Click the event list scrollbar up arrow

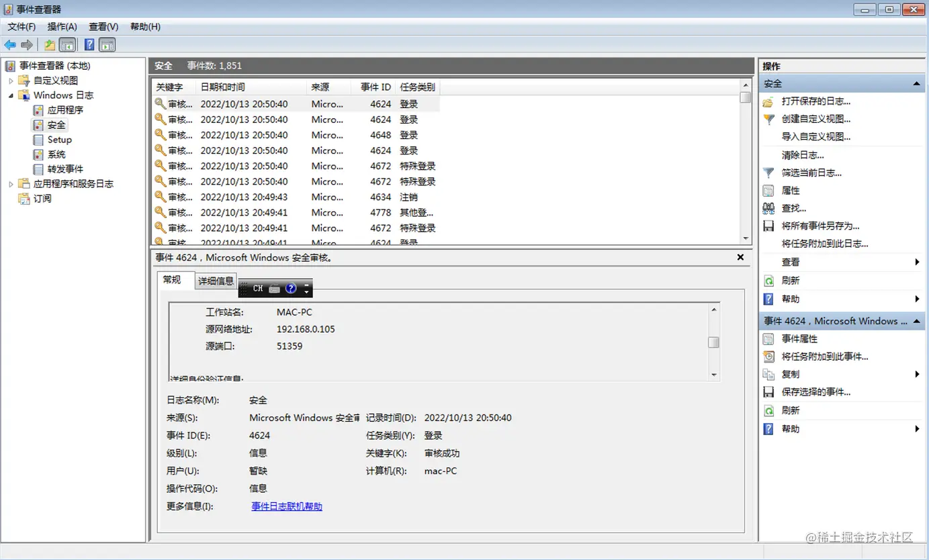tap(745, 85)
